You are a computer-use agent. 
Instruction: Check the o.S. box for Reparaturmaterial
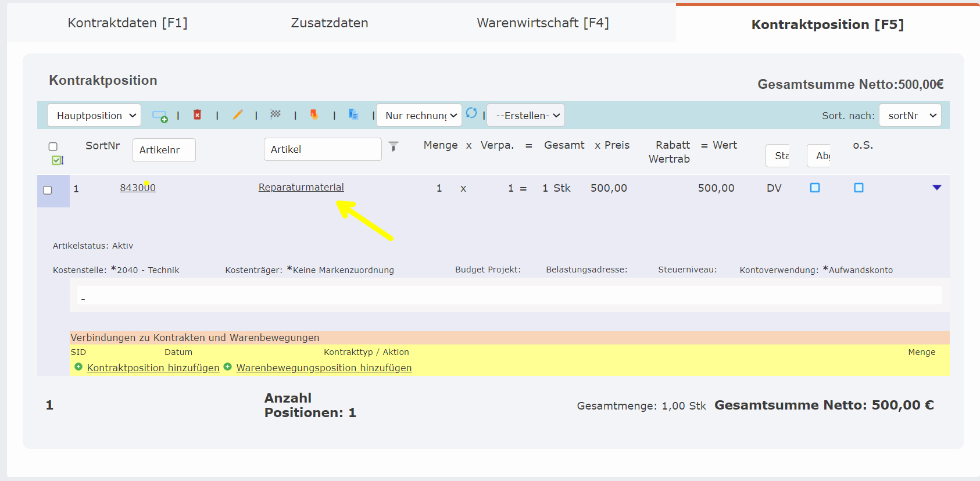(x=859, y=188)
